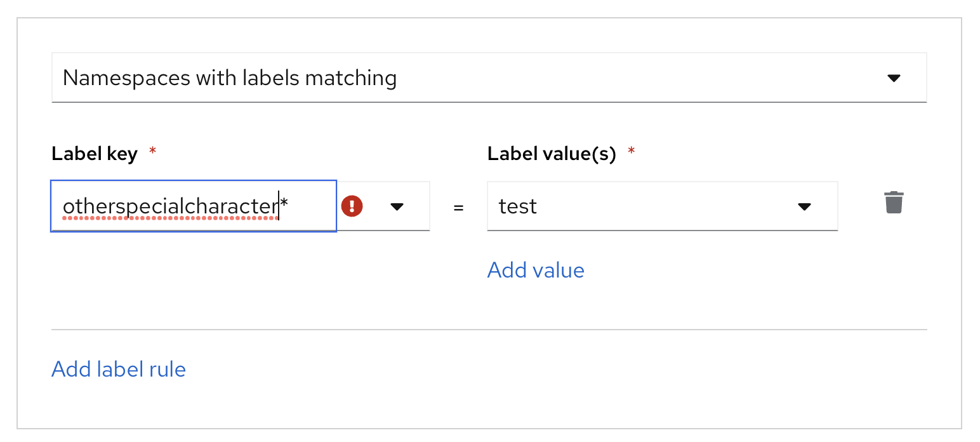Click the required asterisk beside Label value(s)
The image size is (980, 442).
pos(631,152)
